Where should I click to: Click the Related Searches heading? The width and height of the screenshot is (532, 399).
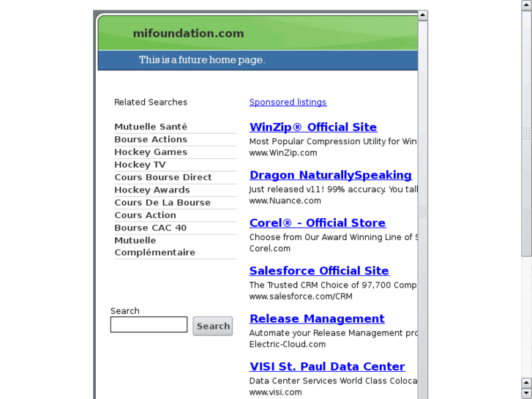[151, 102]
